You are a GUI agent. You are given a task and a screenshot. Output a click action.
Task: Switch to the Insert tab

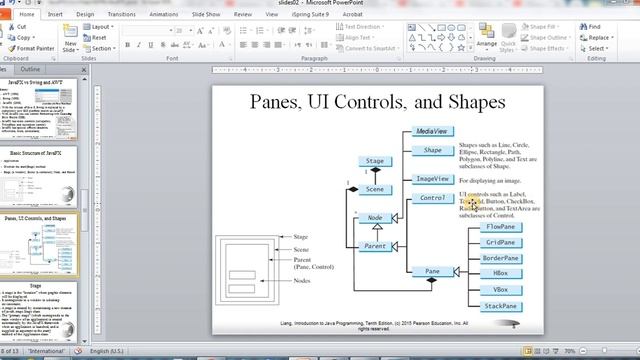(x=55, y=14)
